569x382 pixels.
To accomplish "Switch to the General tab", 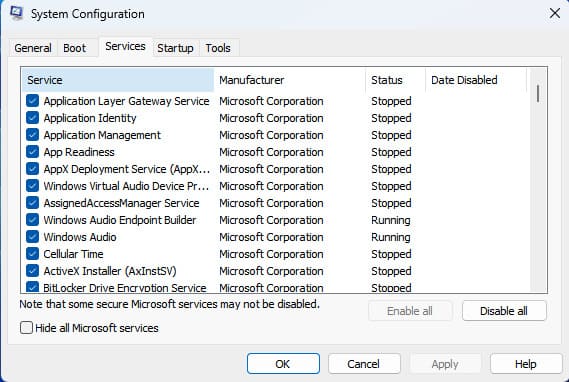I will pyautogui.click(x=33, y=48).
